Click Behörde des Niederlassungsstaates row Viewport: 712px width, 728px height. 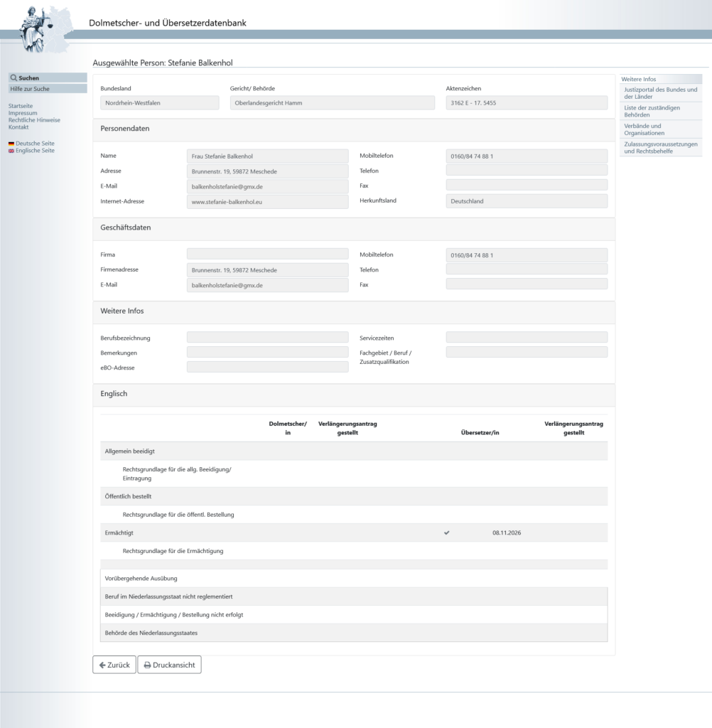[x=354, y=633]
